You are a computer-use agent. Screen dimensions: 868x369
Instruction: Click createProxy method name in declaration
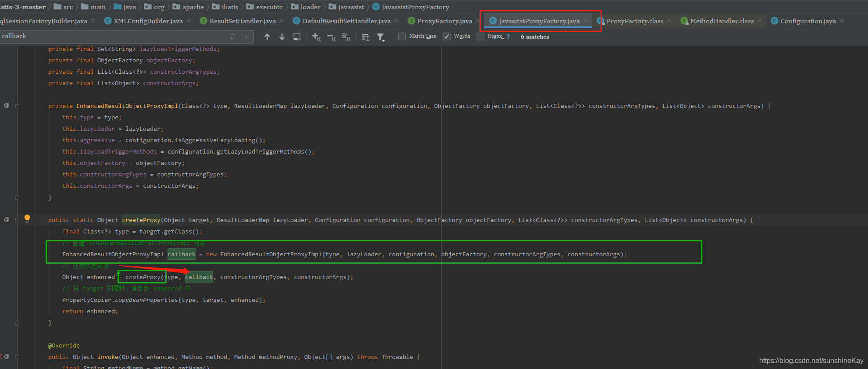pos(141,220)
